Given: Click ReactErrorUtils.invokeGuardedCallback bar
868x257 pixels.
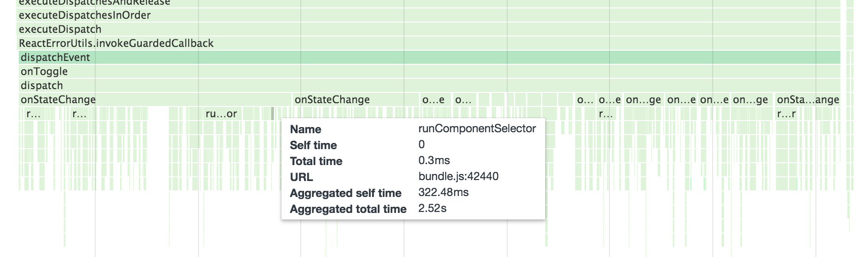Looking at the screenshot, I should [116, 44].
